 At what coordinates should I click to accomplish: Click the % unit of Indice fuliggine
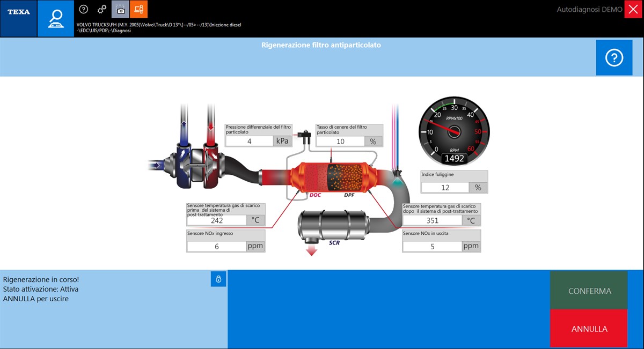pyautogui.click(x=478, y=188)
